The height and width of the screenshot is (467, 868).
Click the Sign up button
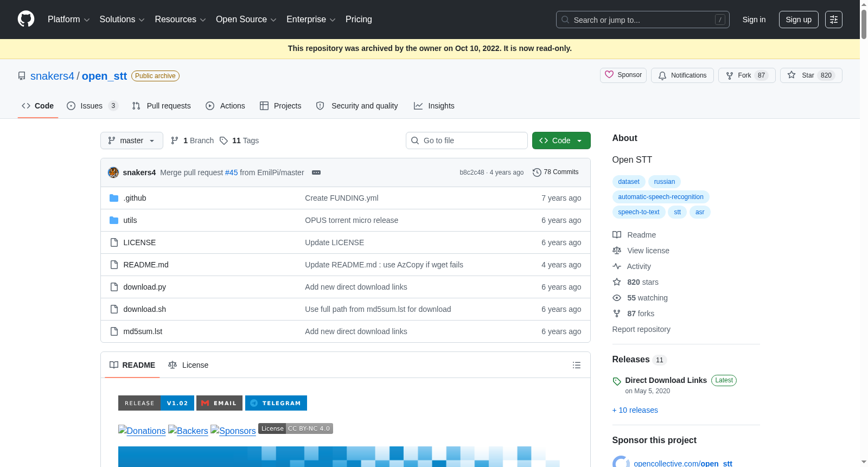[799, 20]
